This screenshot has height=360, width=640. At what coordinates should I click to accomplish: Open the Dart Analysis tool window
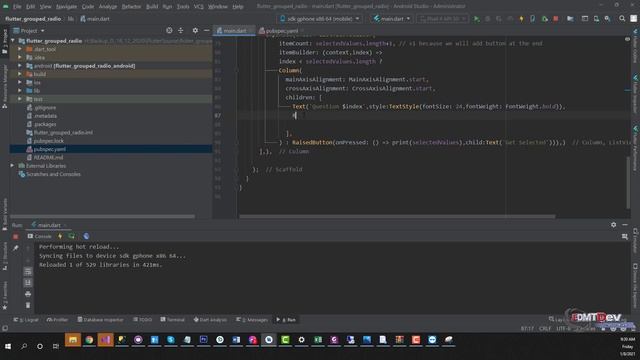[210, 320]
